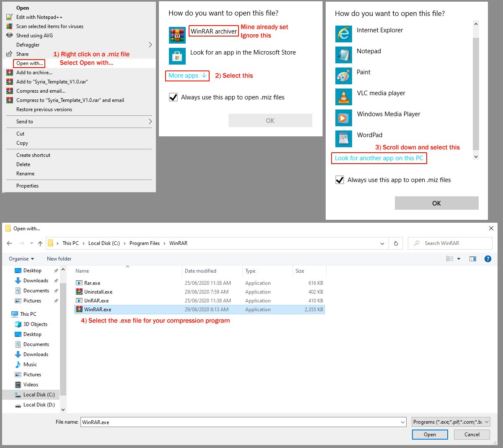The image size is (503, 448).
Task: Click the WinRAR.exe file icon
Action: pyautogui.click(x=79, y=310)
